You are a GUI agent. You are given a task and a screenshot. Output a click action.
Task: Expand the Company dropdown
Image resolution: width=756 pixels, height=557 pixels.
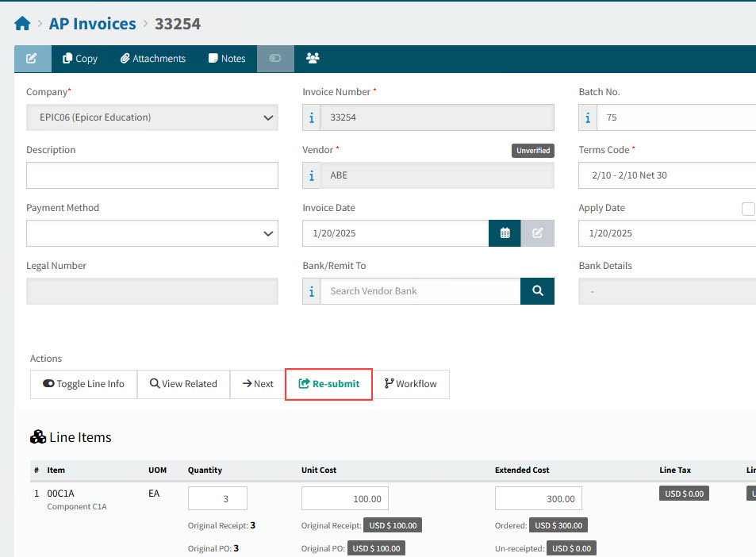(x=152, y=117)
